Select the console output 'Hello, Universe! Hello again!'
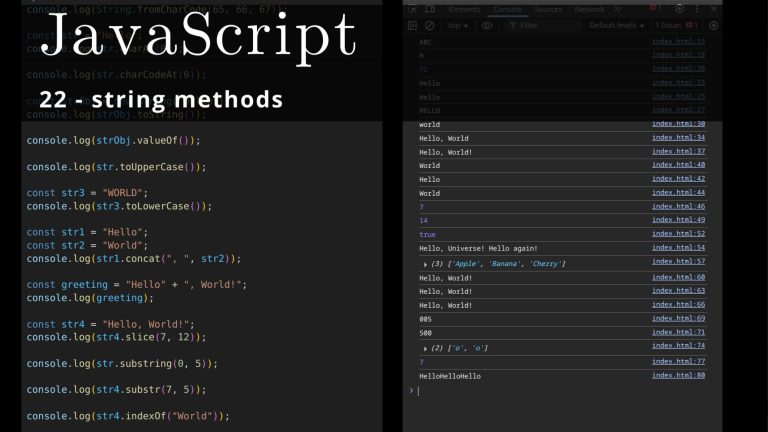Viewport: 768px width, 432px height. coord(478,248)
